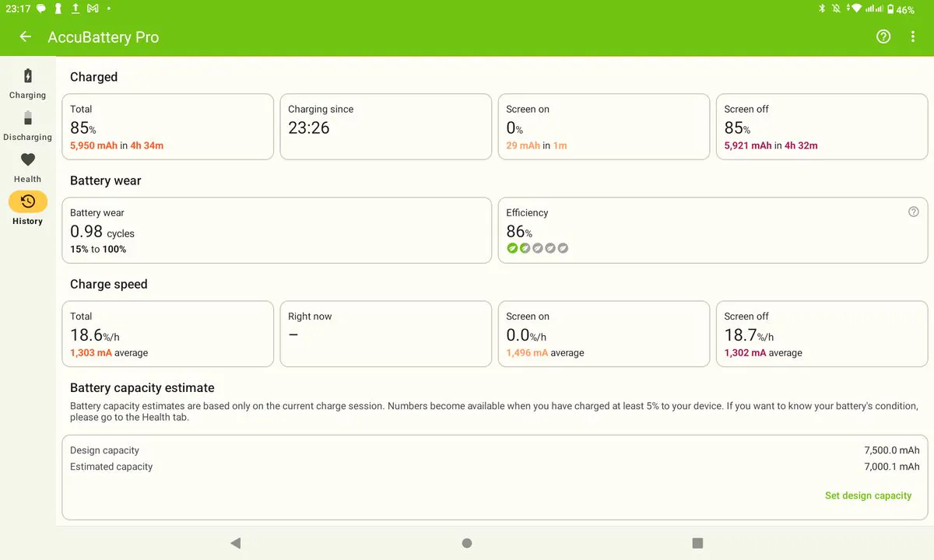Switch to the Discharging tab
Screen dimensions: 934x560
[27, 126]
